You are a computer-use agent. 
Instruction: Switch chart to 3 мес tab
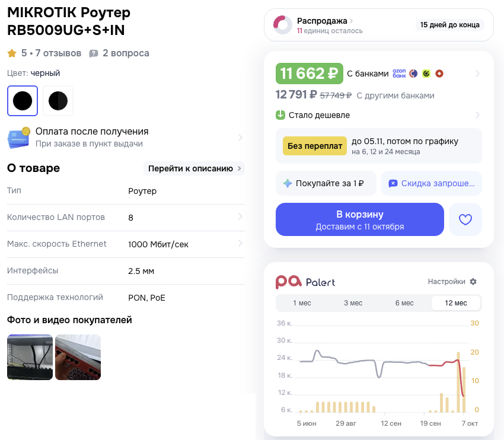[353, 303]
